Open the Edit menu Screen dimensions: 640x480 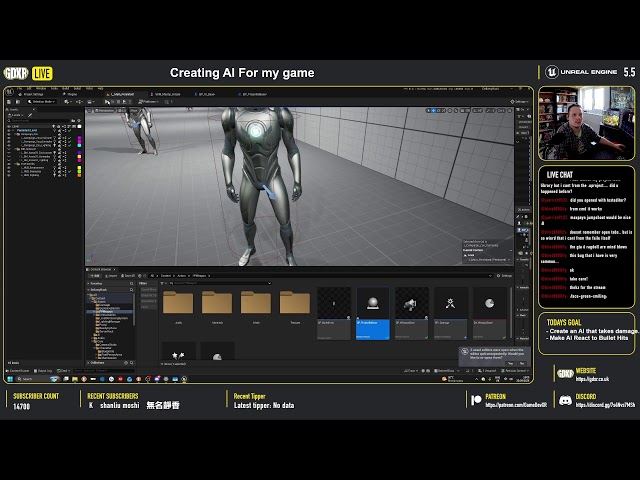[x=29, y=88]
